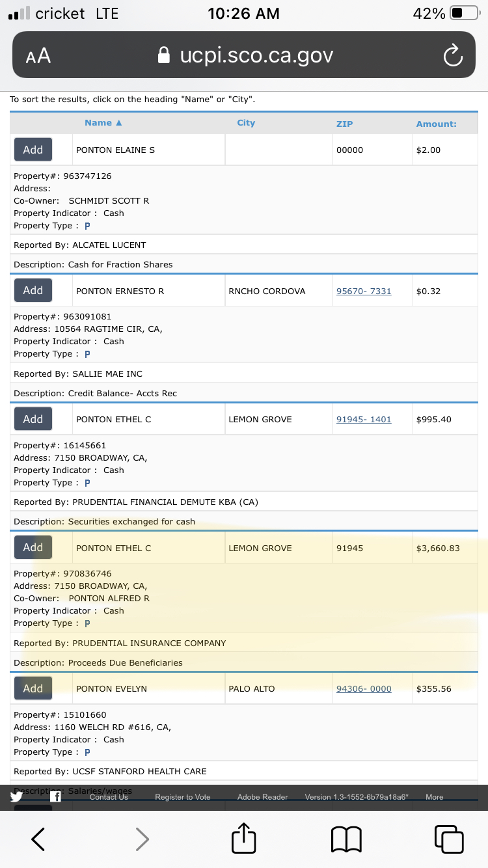This screenshot has width=488, height=868.
Task: Click the Amount column heading
Action: 437,124
